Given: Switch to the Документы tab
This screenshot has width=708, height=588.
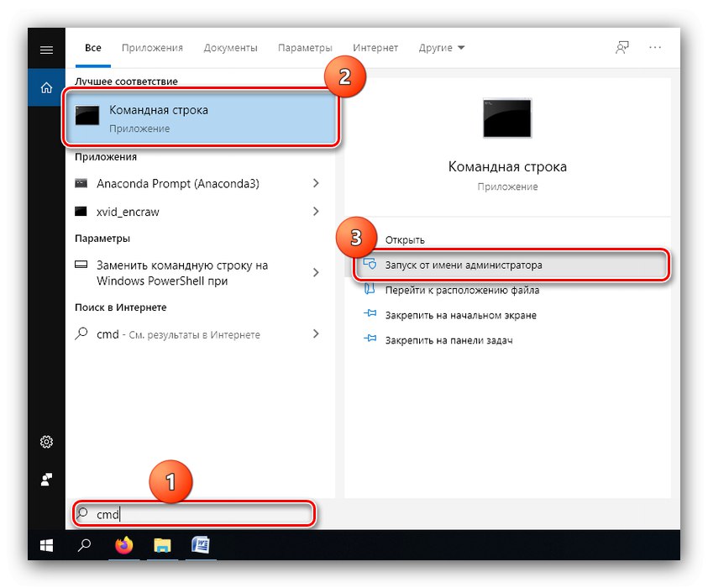Looking at the screenshot, I should 230,48.
